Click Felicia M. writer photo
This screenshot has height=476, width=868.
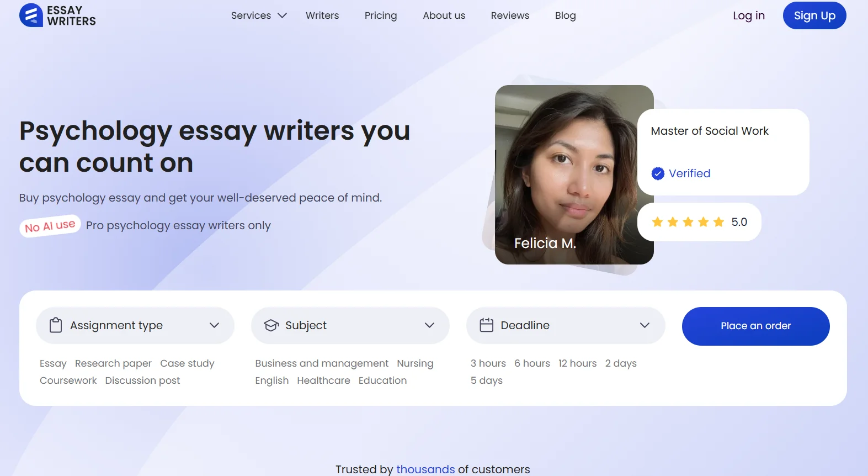click(574, 174)
